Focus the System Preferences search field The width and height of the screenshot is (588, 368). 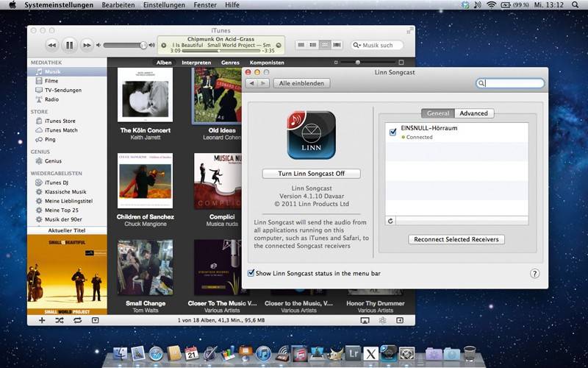point(510,83)
